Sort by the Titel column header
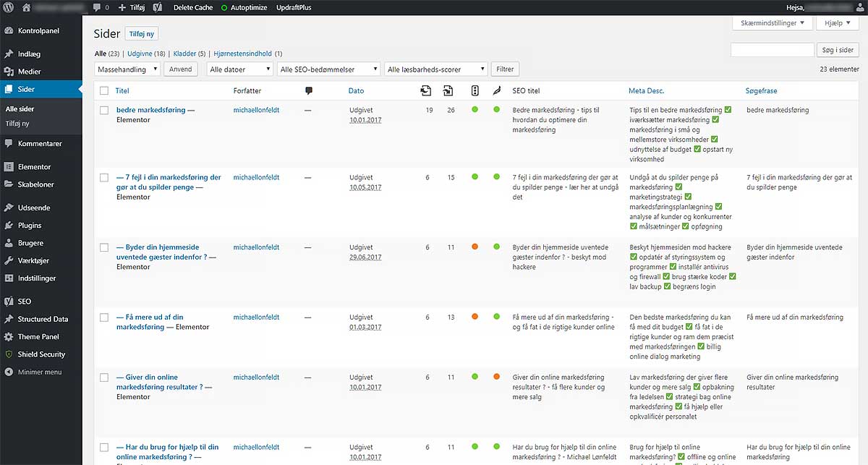The image size is (868, 465). point(122,91)
